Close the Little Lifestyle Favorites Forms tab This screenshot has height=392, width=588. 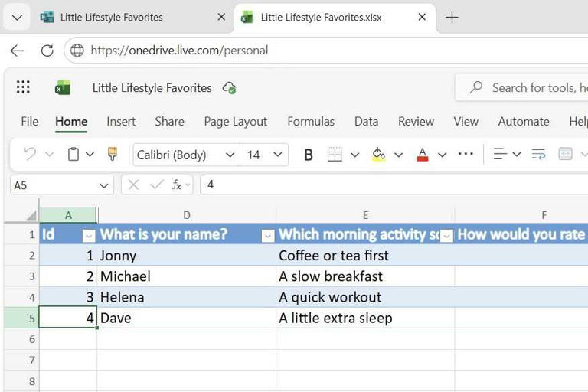tap(221, 17)
